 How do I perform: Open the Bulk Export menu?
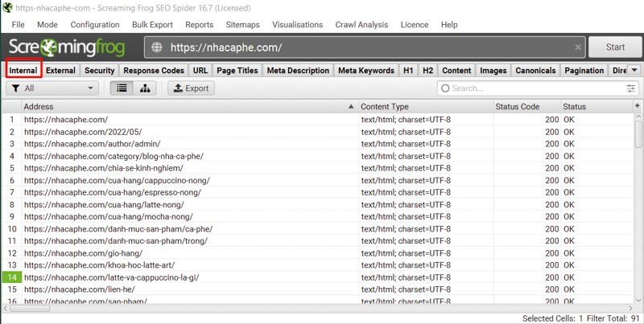[x=153, y=25]
